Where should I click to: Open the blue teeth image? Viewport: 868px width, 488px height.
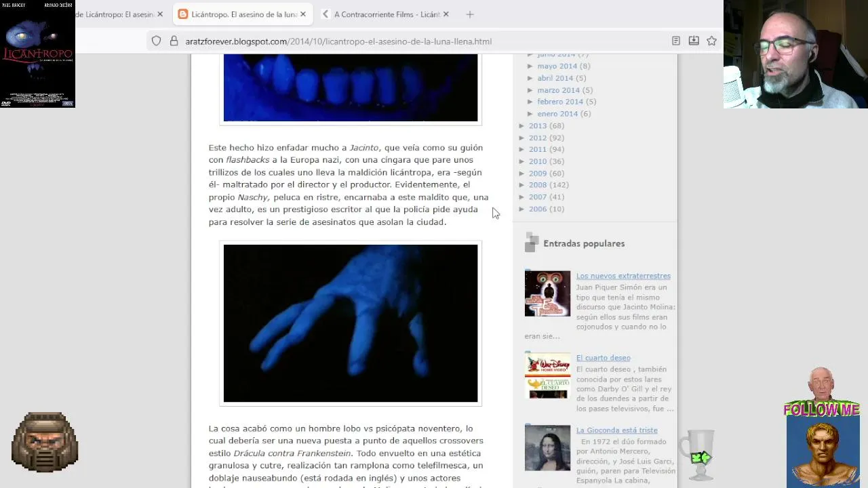351,88
